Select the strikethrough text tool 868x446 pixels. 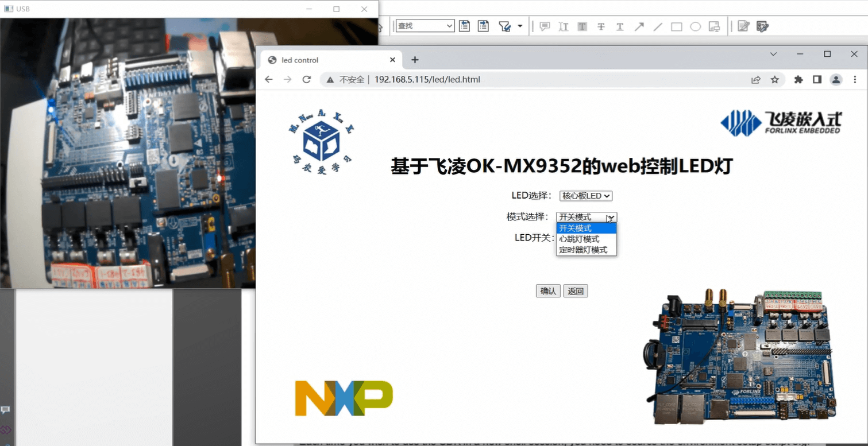point(601,26)
